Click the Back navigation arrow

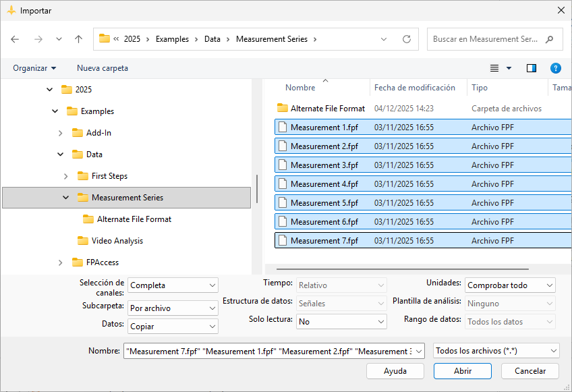[16, 39]
